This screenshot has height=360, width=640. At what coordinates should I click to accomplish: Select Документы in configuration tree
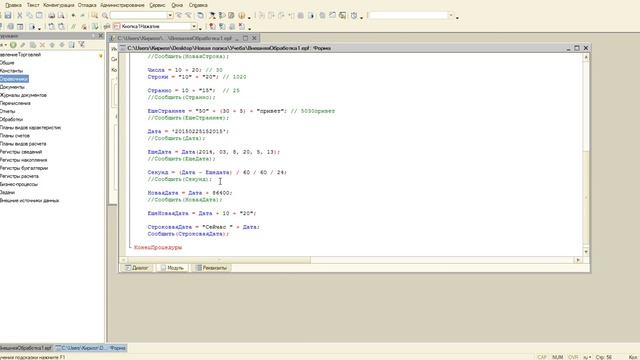12,87
